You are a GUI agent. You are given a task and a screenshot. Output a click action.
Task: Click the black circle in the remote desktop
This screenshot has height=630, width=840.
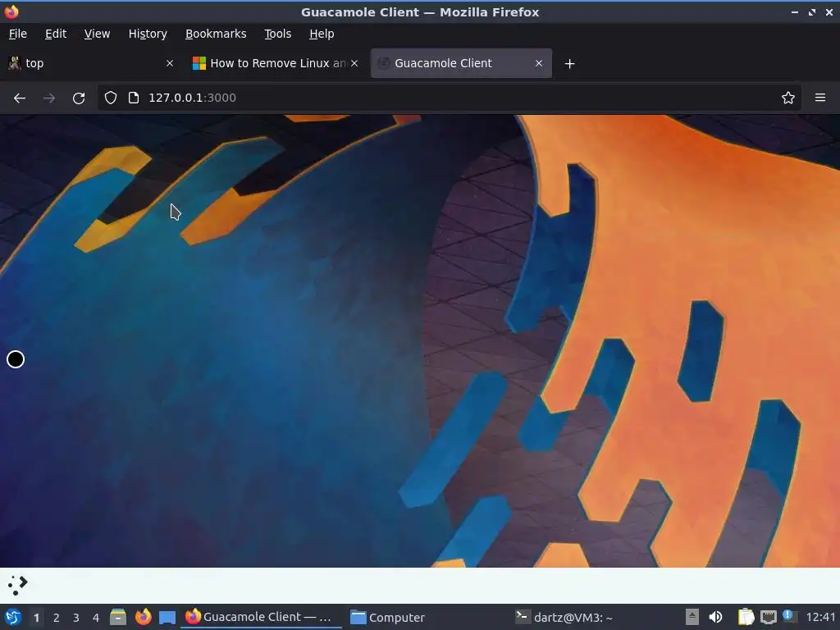(16, 359)
